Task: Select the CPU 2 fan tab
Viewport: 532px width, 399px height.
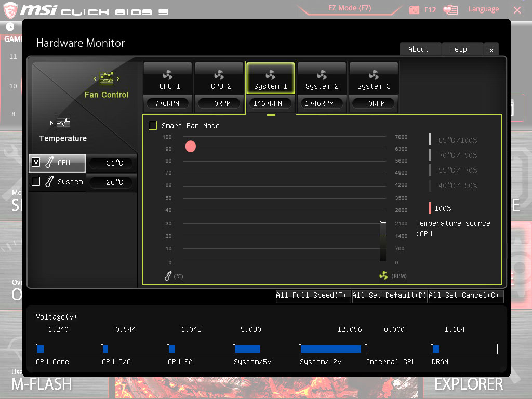Action: pyautogui.click(x=219, y=78)
